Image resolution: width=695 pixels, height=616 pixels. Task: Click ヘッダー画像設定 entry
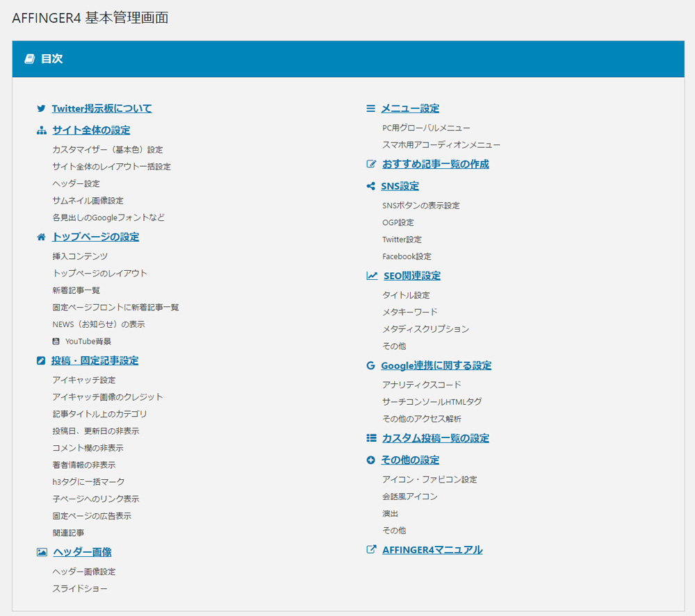(x=84, y=572)
